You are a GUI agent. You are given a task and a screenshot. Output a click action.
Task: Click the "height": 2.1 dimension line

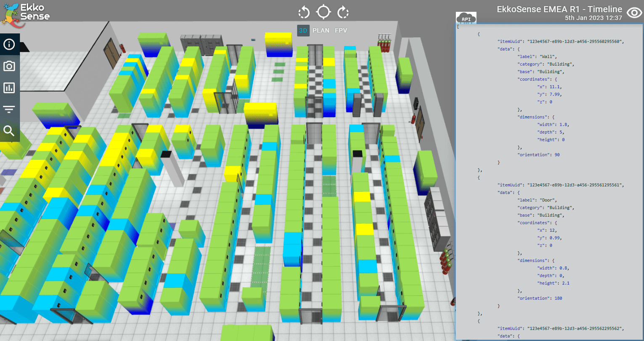554,283
